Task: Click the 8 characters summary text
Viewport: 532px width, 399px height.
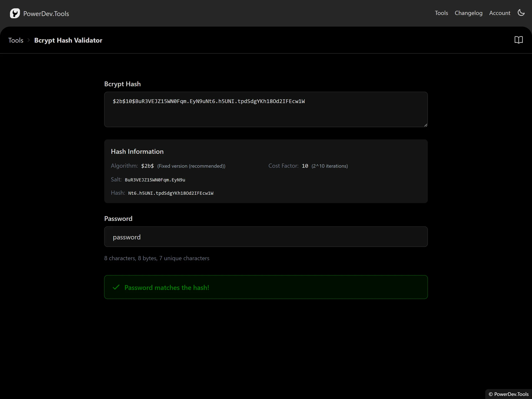Action: pos(156,258)
